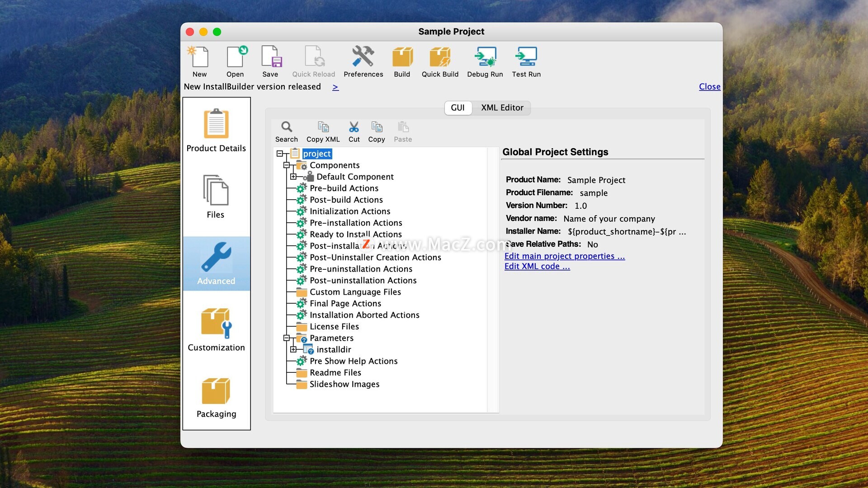Screen dimensions: 868x488
Task: Select Final Page Actions in the tree
Action: point(345,304)
